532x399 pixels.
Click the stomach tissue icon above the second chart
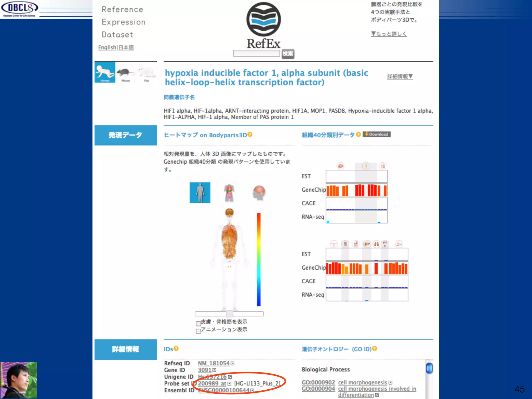356,244
